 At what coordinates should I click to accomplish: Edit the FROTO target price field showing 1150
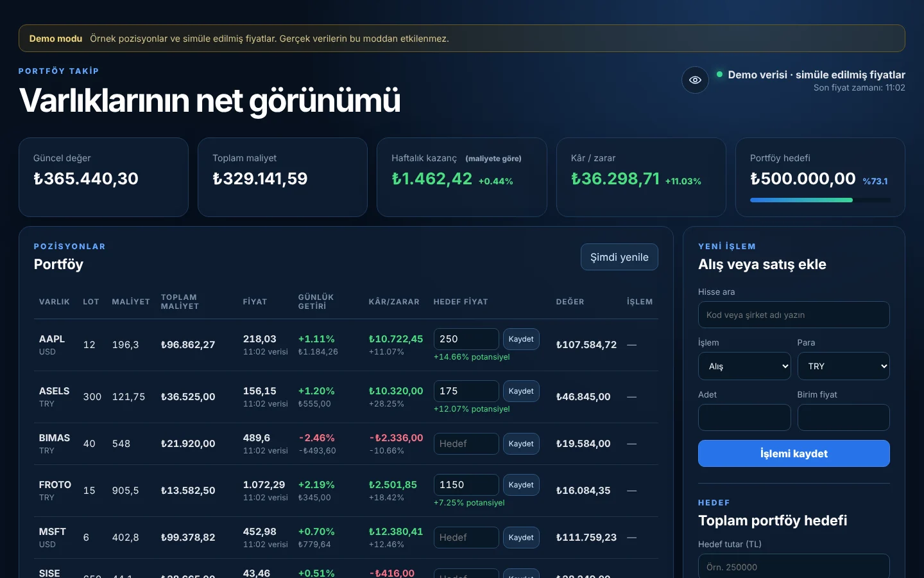[x=466, y=485]
